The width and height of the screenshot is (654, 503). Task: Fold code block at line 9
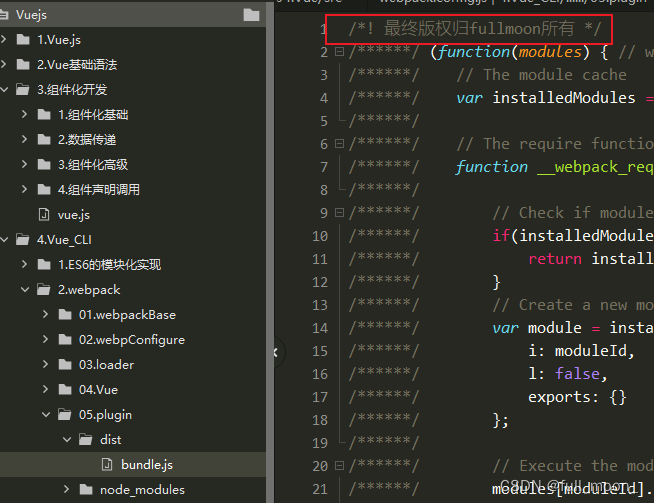(340, 213)
